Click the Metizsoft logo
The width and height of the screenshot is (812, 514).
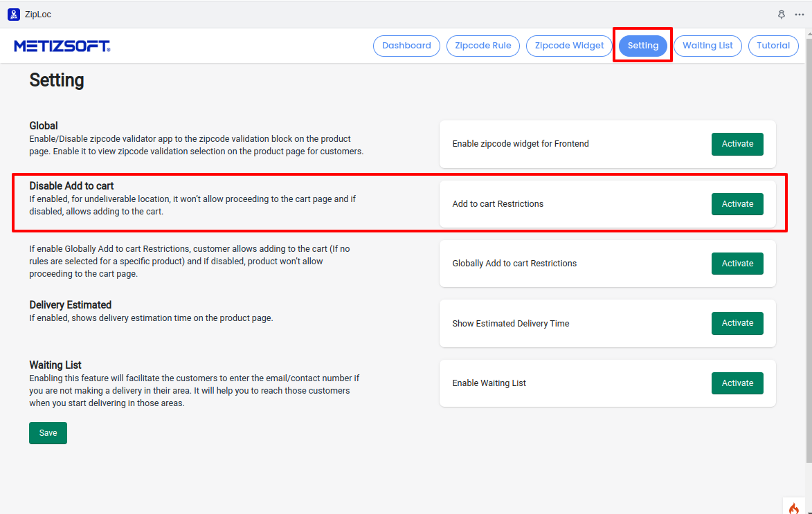pyautogui.click(x=62, y=46)
